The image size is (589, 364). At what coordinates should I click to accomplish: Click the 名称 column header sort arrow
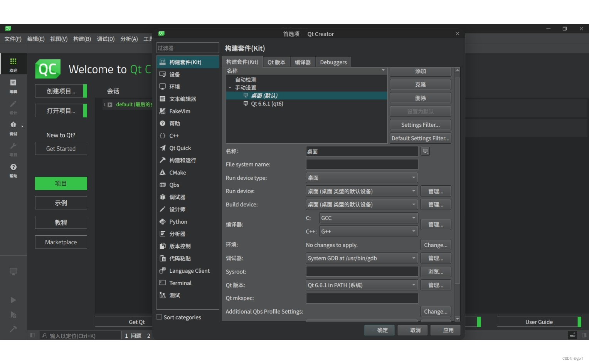pyautogui.click(x=383, y=70)
